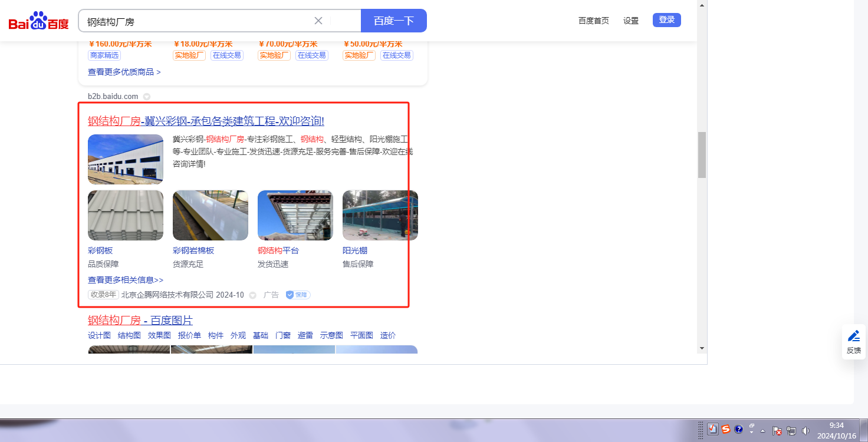Click the checklist document taskbar icon
The image size is (868, 442).
713,429
